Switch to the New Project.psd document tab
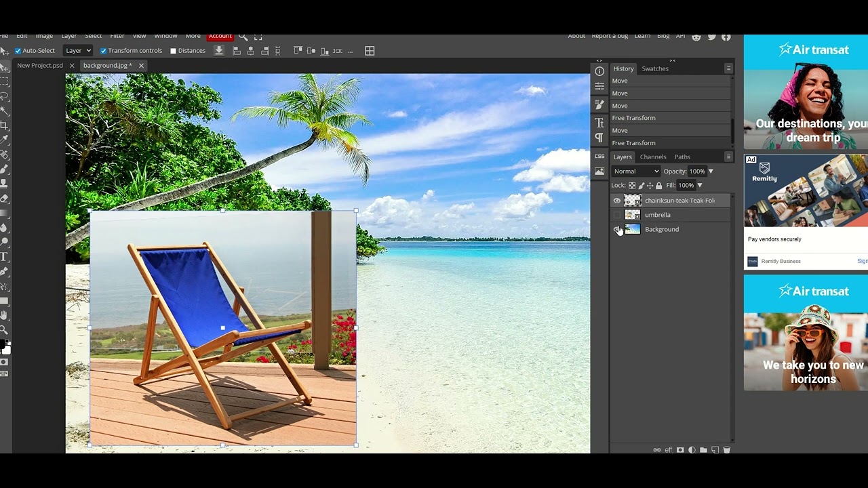The width and height of the screenshot is (868, 488). pos(40,66)
